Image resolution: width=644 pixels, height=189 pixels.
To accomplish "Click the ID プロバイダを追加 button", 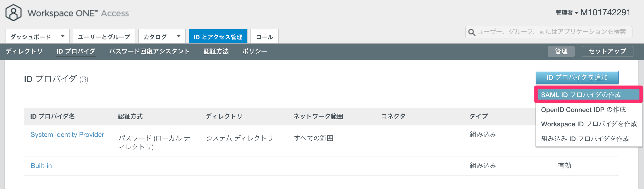I will 577,78.
